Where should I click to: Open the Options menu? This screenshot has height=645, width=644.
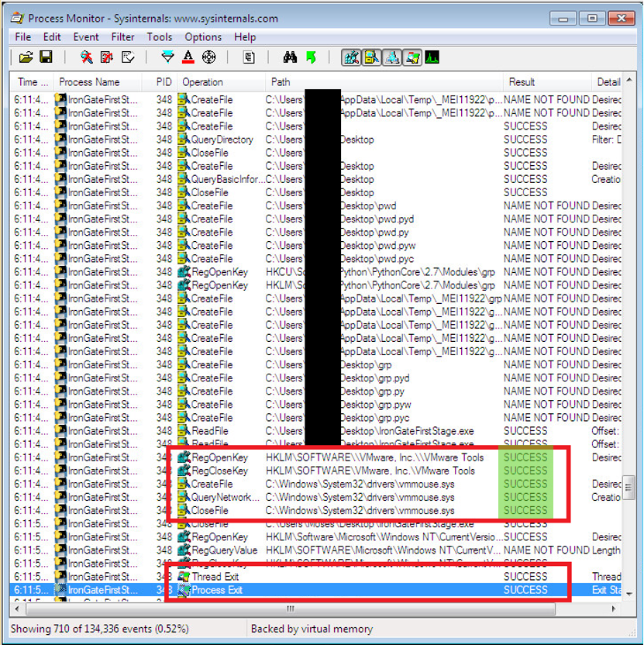[203, 37]
